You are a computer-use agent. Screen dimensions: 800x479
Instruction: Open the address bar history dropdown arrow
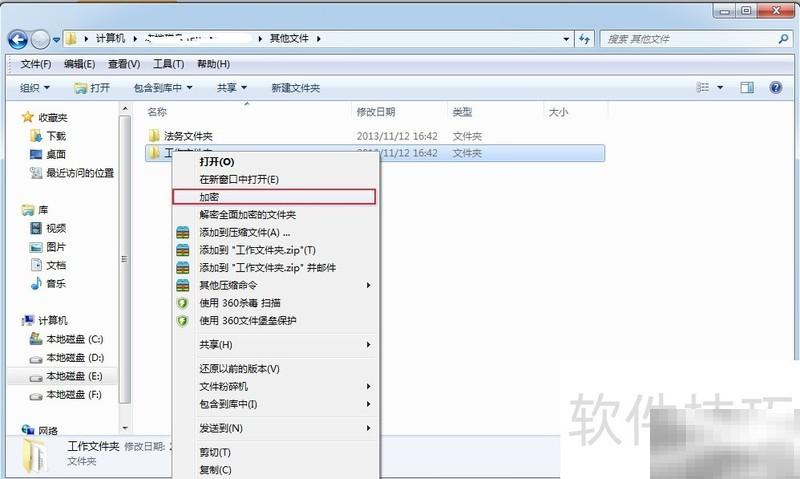(566, 39)
